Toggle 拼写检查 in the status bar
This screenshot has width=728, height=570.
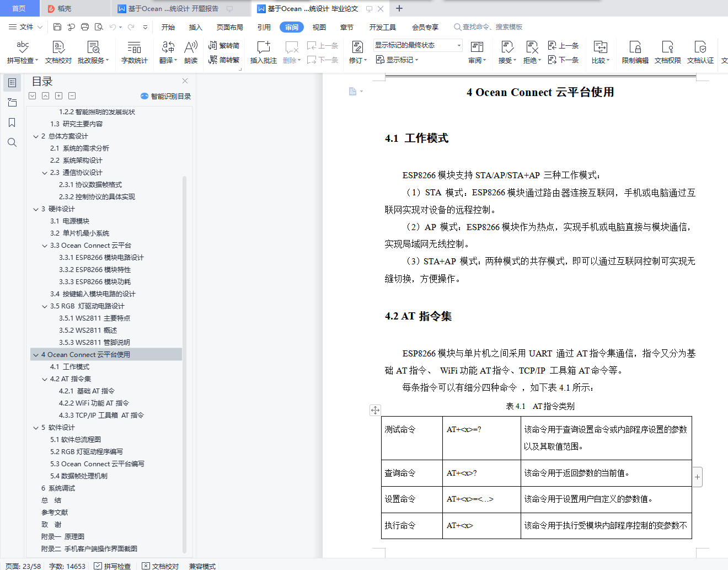point(112,566)
